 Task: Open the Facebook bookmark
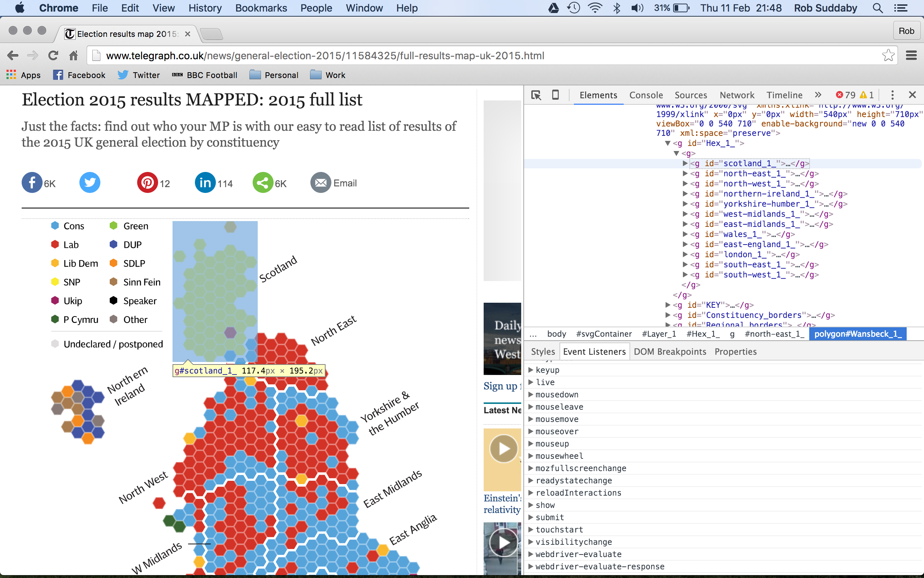(79, 75)
